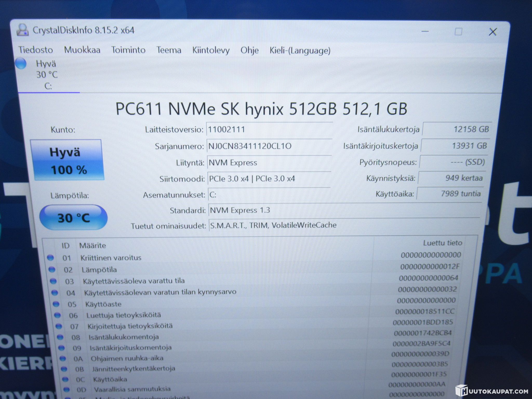The height and width of the screenshot is (399, 532).
Task: Click the Laitteistoversio field 11002111
Action: click(270, 129)
